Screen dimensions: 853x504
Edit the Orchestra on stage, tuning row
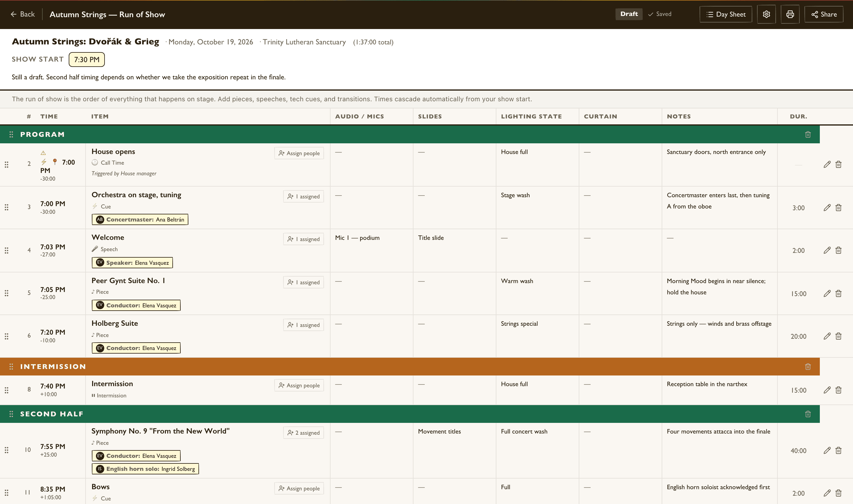tap(827, 208)
